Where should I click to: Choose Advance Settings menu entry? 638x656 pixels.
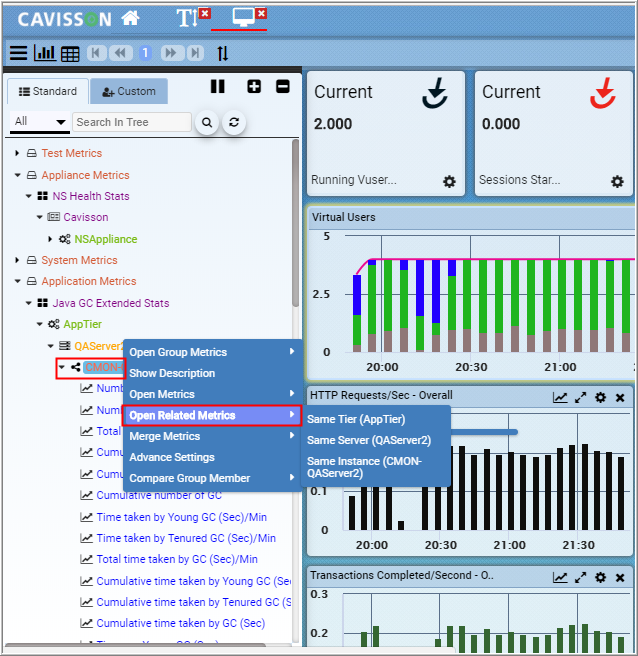point(213,457)
